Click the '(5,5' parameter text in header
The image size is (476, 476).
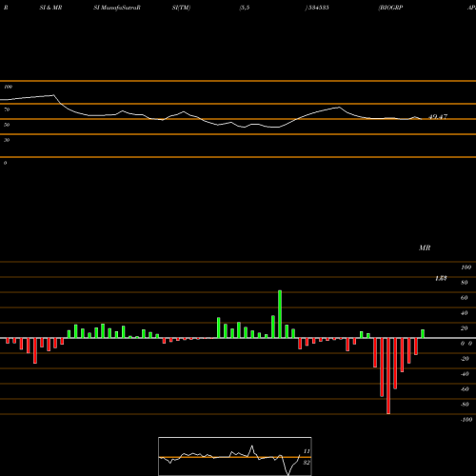[245, 8]
